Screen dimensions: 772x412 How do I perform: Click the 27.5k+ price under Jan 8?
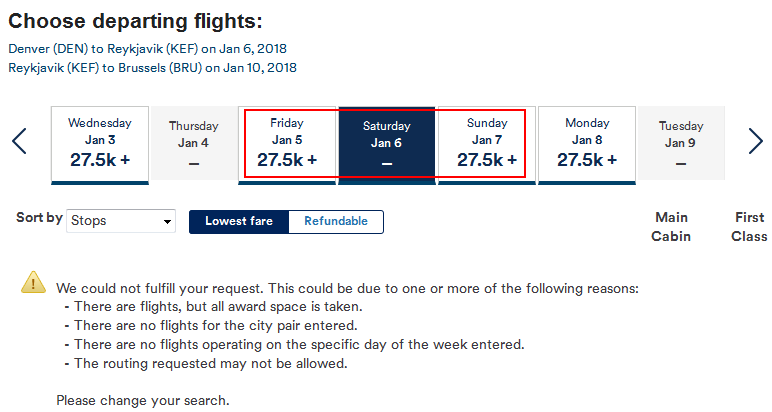point(587,160)
